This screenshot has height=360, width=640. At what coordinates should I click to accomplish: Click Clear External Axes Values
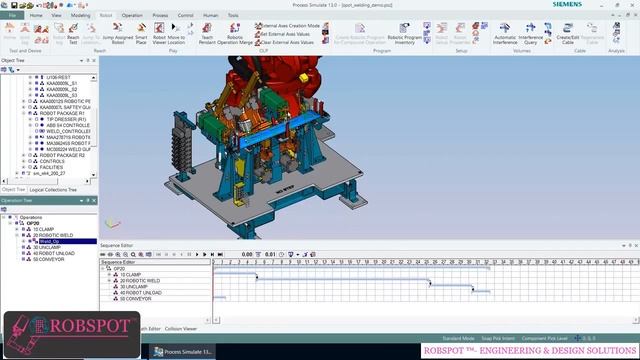(284, 42)
